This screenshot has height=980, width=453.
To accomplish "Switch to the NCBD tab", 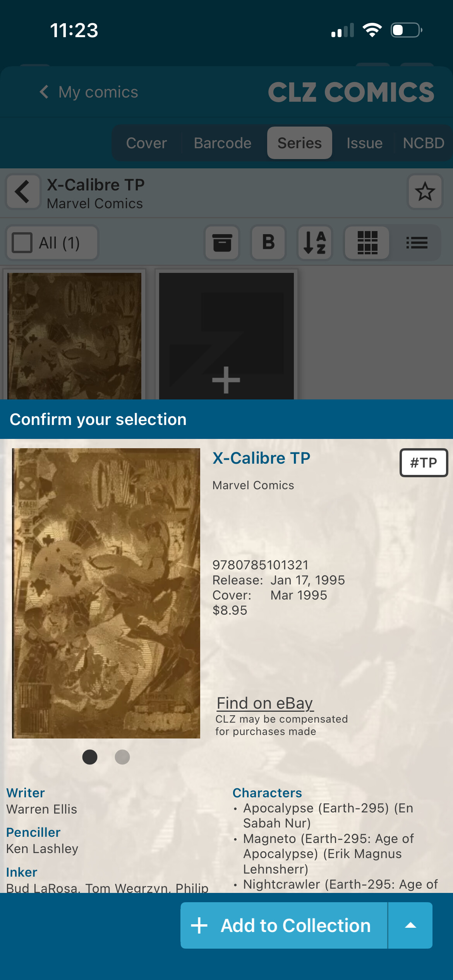I will pyautogui.click(x=423, y=143).
